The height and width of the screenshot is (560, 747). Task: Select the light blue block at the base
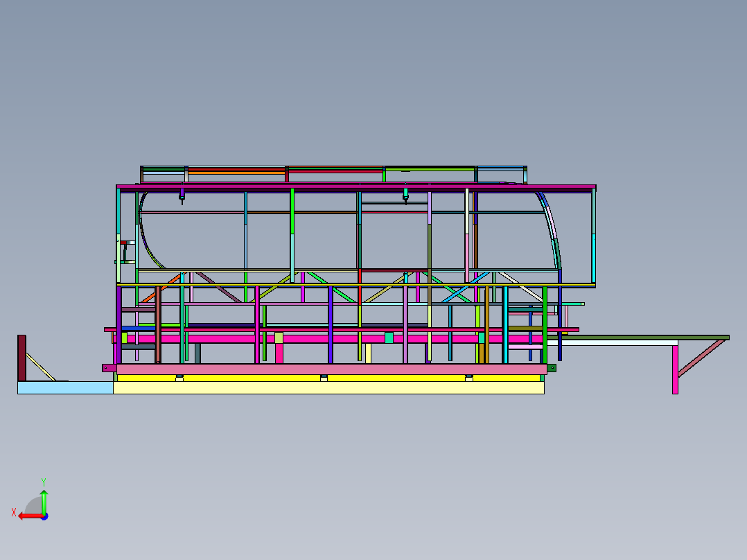pos(65,387)
